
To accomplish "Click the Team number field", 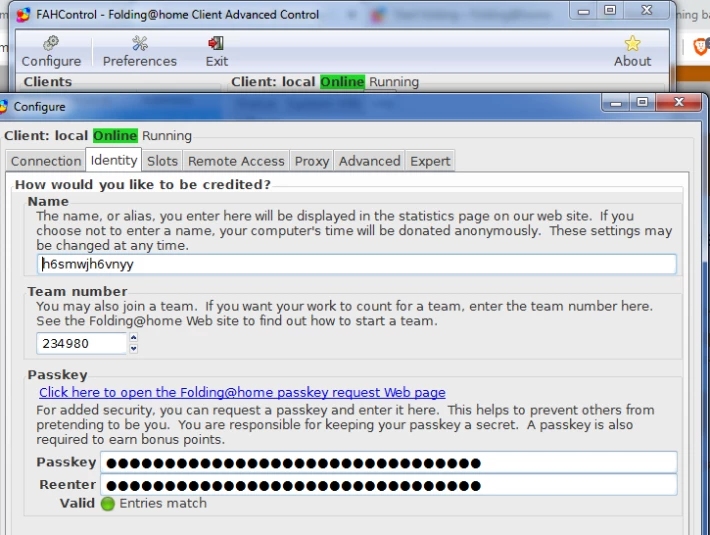I will [82, 344].
